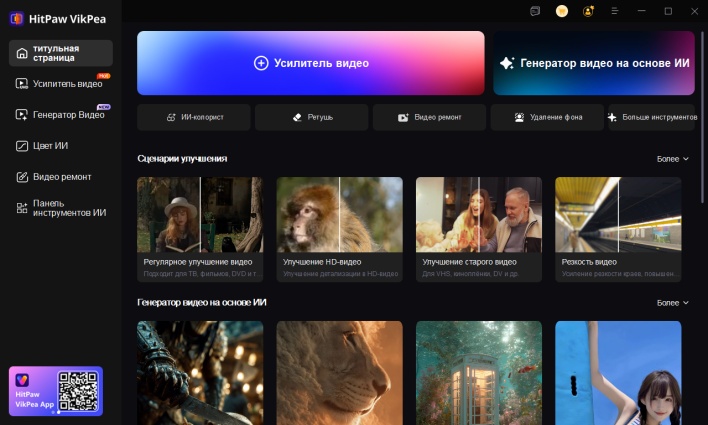This screenshot has width=708, height=425.
Task: Click the feedback message icon in title bar
Action: tap(535, 11)
